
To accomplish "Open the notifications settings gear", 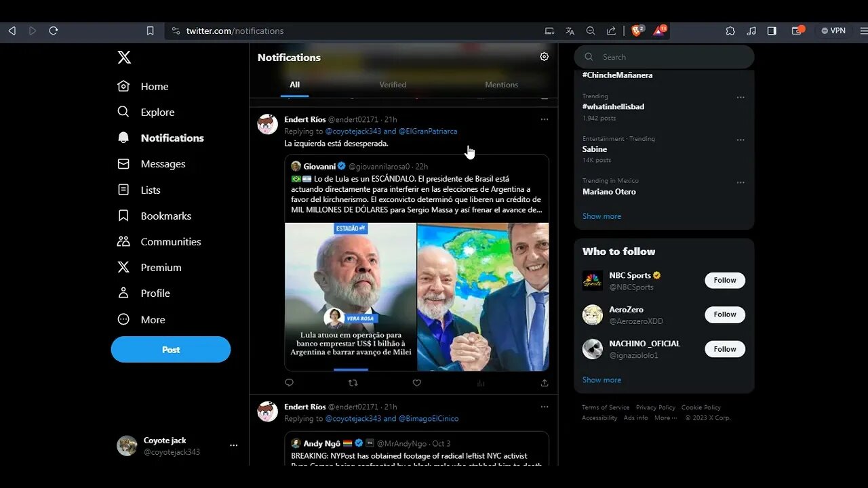I will [544, 57].
